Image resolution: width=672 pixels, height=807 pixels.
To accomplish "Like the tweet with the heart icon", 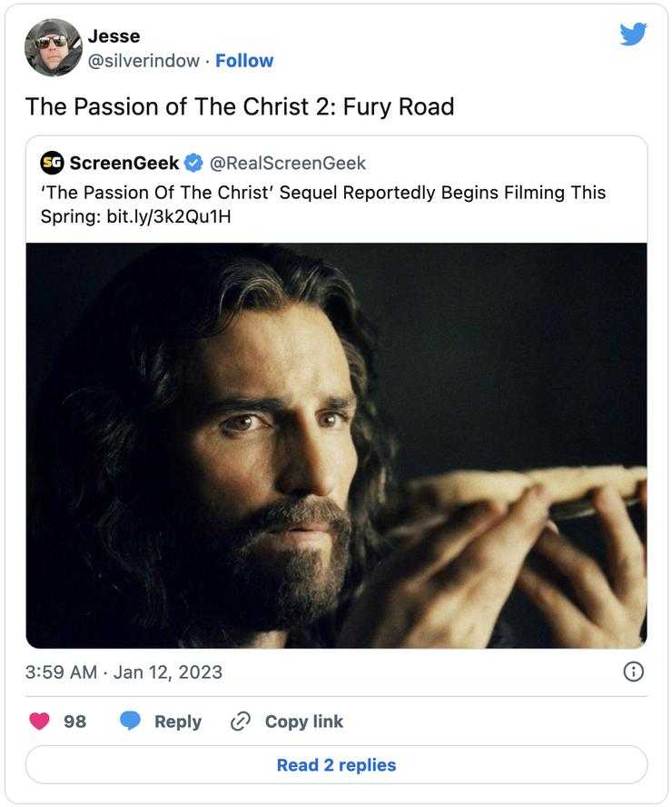I will (40, 722).
